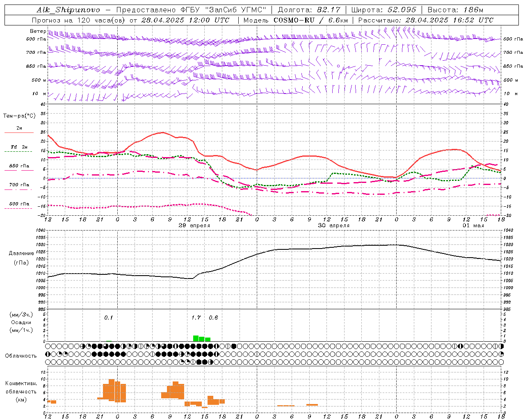Click the Облачность cloud cover label
The height and width of the screenshot is (420, 525).
pyautogui.click(x=21, y=356)
